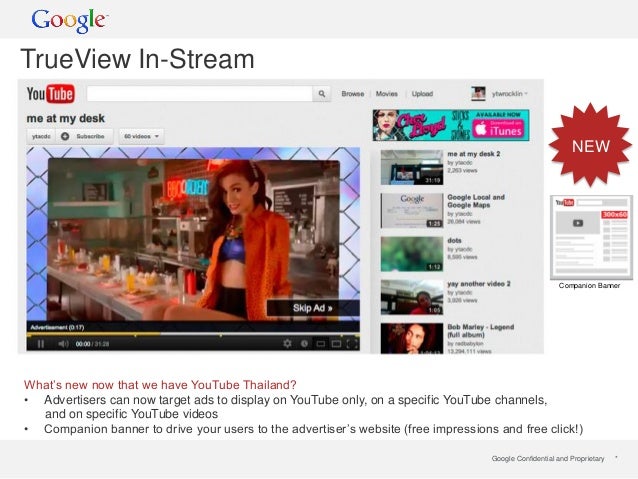Viewport: 638px width, 479px height.
Task: Click the red NEW starburst badge
Action: tap(591, 145)
